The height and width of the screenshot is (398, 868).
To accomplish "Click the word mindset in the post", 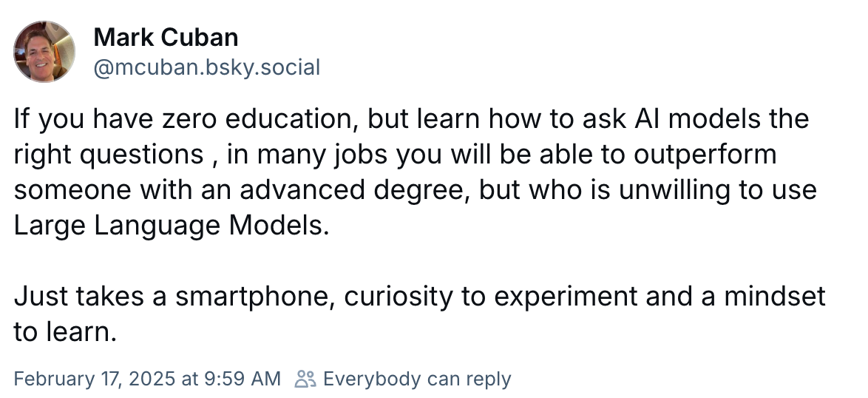I will tap(774, 297).
